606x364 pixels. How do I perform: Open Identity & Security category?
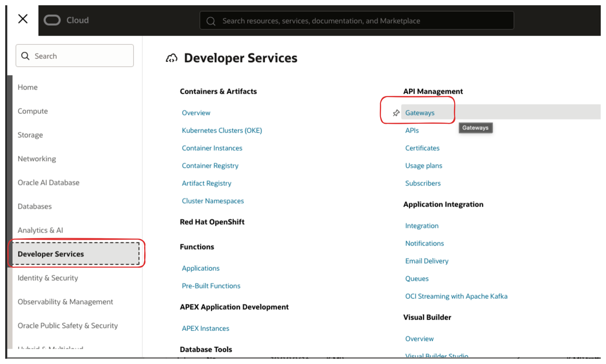tap(48, 278)
